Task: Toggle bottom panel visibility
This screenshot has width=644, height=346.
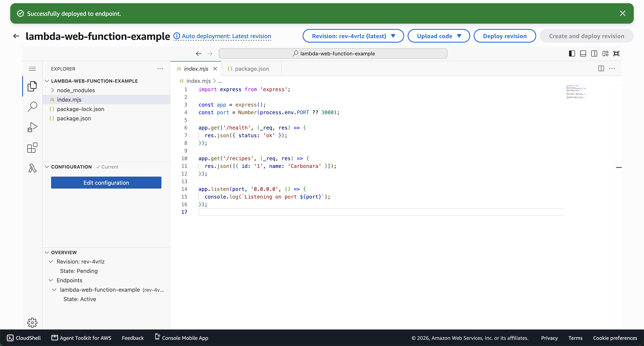Action: pos(583,53)
